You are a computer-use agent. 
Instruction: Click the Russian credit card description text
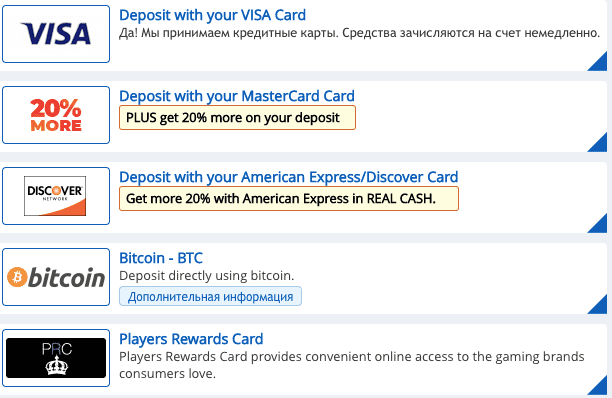pyautogui.click(x=359, y=33)
